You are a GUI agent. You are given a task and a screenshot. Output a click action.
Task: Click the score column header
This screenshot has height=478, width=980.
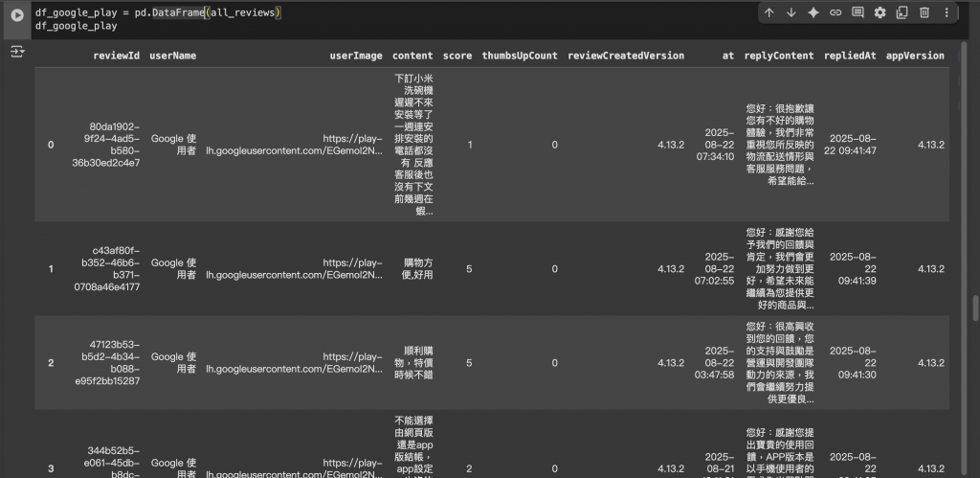coord(457,56)
